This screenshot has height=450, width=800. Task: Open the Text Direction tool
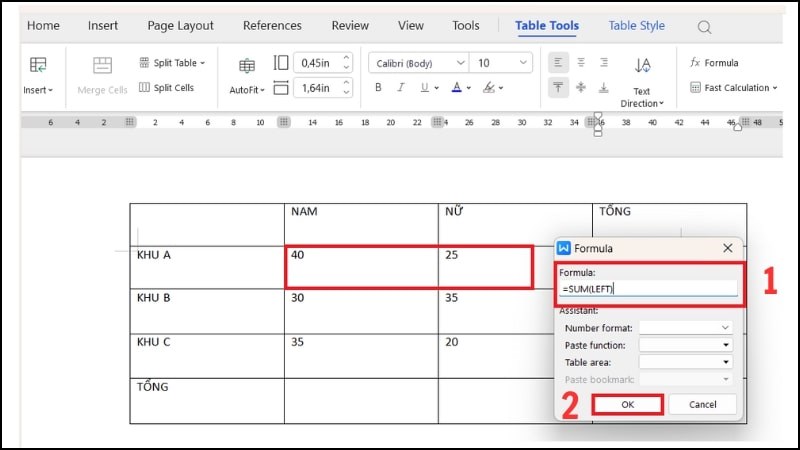point(641,67)
